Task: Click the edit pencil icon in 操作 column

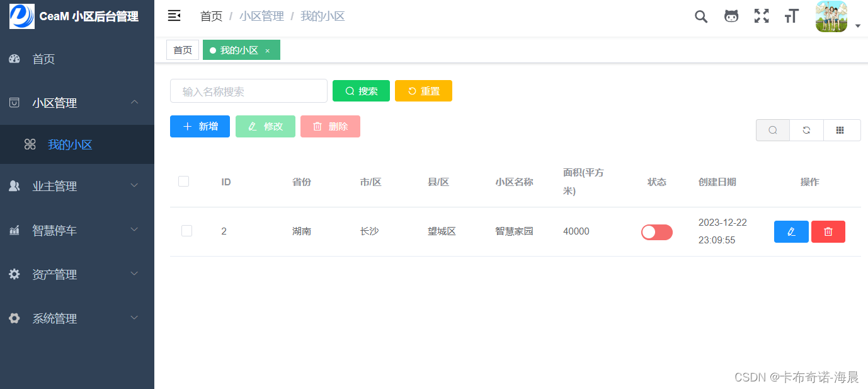Action: click(x=791, y=231)
